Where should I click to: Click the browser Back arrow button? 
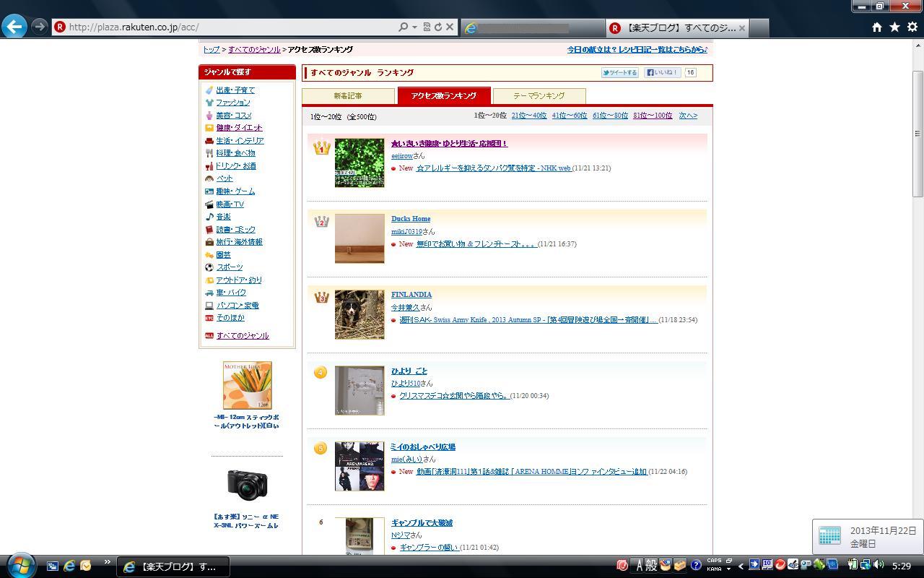click(x=14, y=27)
